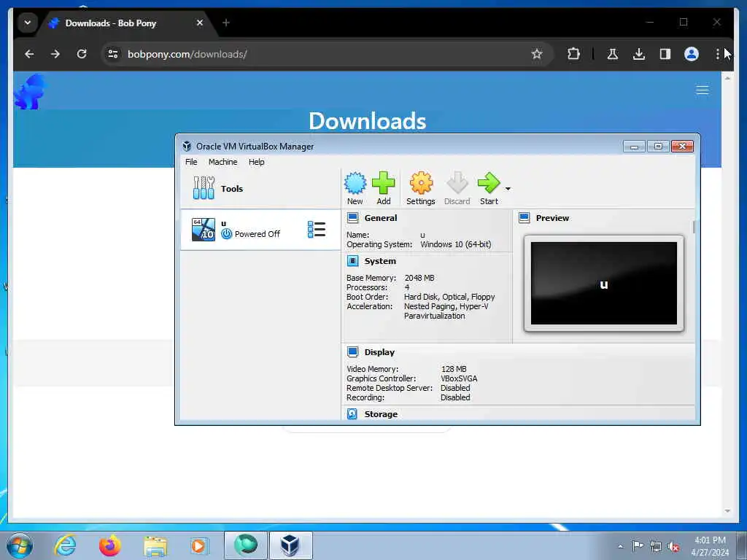The height and width of the screenshot is (560, 747).
Task: Click the taskbar clock 4:01 PM
Action: pos(710,545)
